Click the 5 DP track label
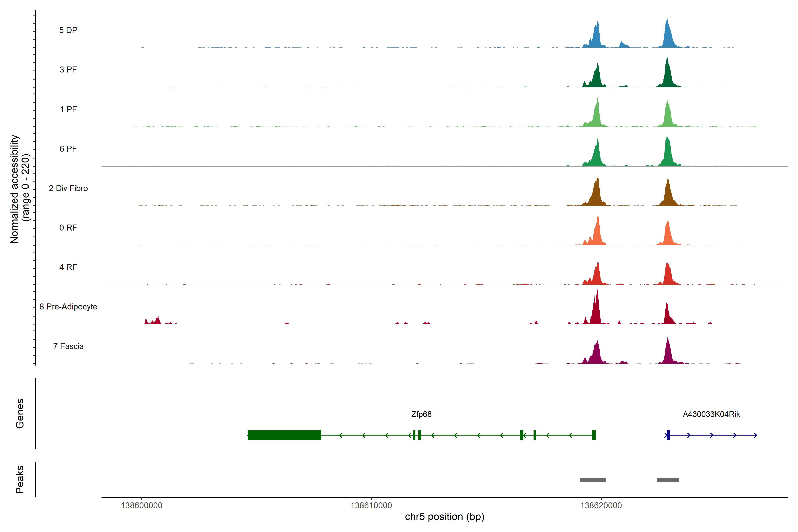Viewport: 798px width, 532px height. [x=68, y=30]
